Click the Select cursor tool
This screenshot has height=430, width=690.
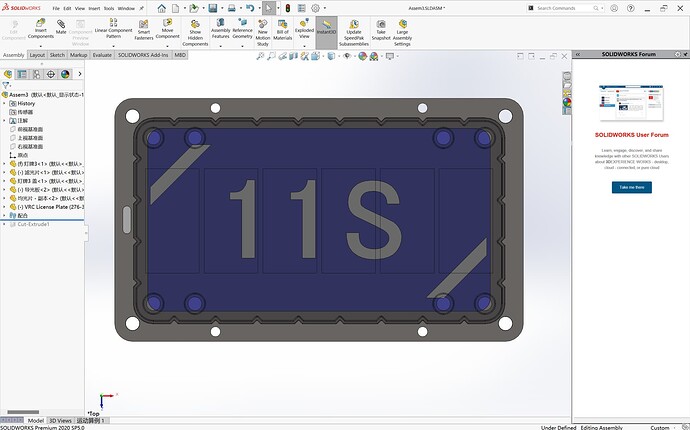[268, 8]
